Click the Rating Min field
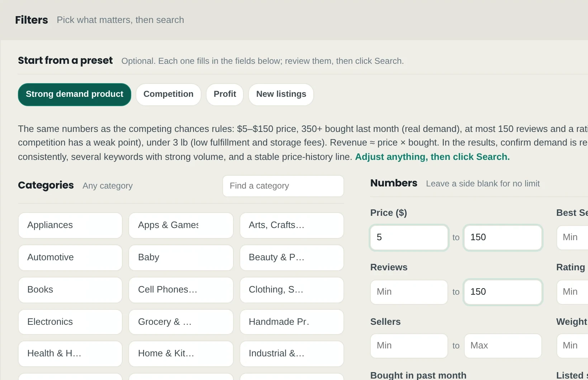Image resolution: width=588 pixels, height=380 pixels. point(573,292)
